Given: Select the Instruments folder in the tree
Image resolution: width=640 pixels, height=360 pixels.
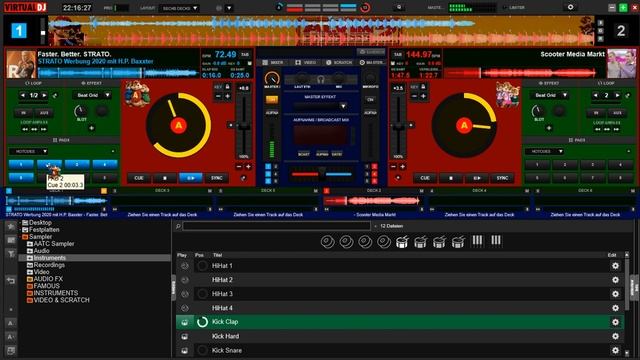Looking at the screenshot, I should click(x=49, y=258).
